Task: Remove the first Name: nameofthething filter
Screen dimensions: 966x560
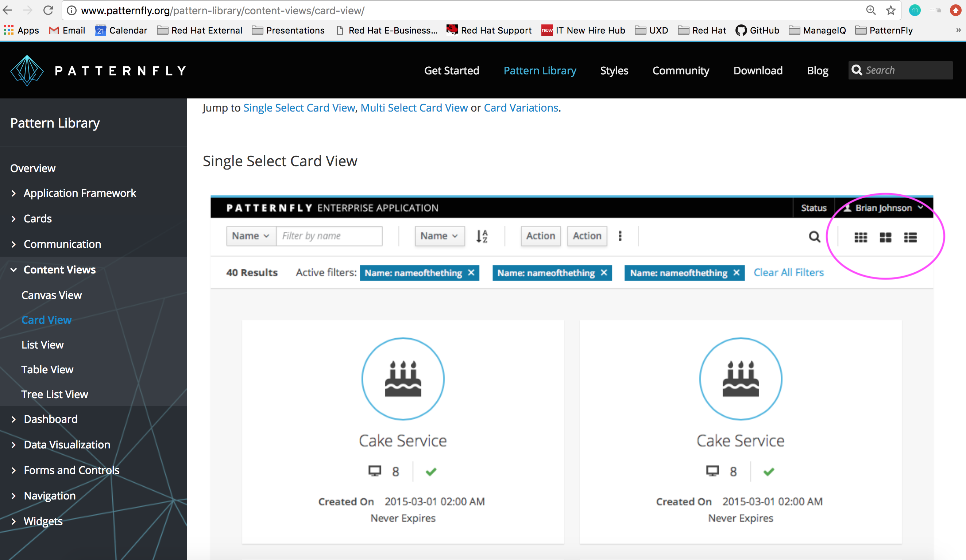Action: click(471, 273)
